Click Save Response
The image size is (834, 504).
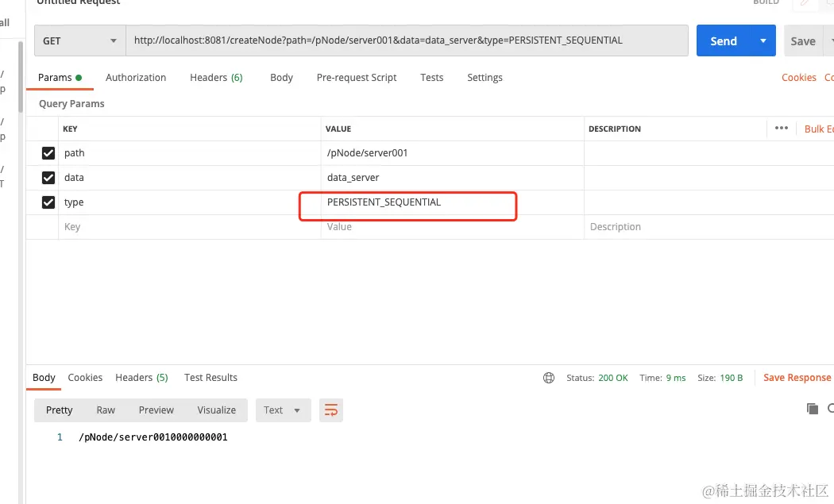coord(797,378)
